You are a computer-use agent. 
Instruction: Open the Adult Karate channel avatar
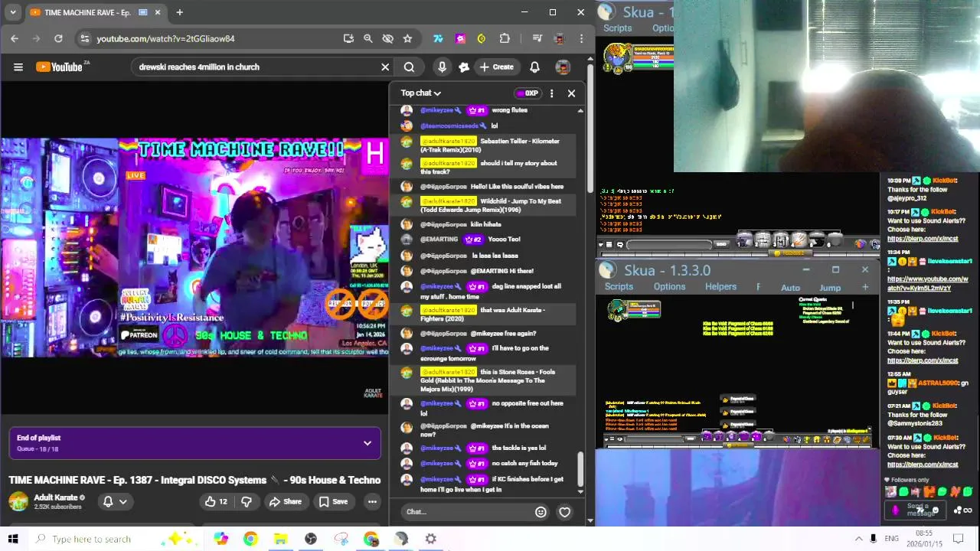[18, 502]
